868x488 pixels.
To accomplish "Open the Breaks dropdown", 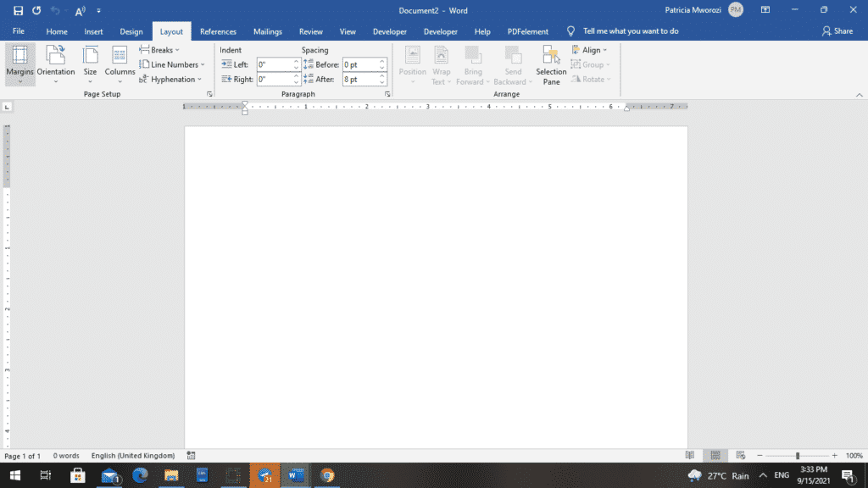I will (x=159, y=50).
